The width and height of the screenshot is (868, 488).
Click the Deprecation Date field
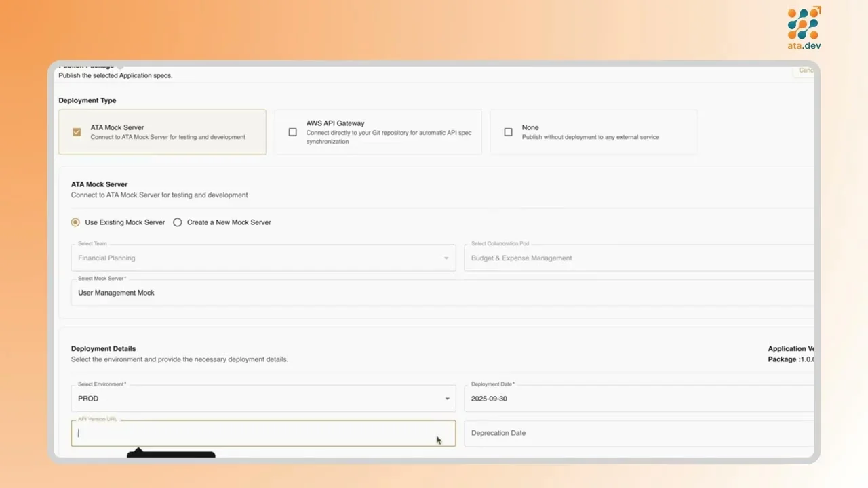click(x=542, y=433)
